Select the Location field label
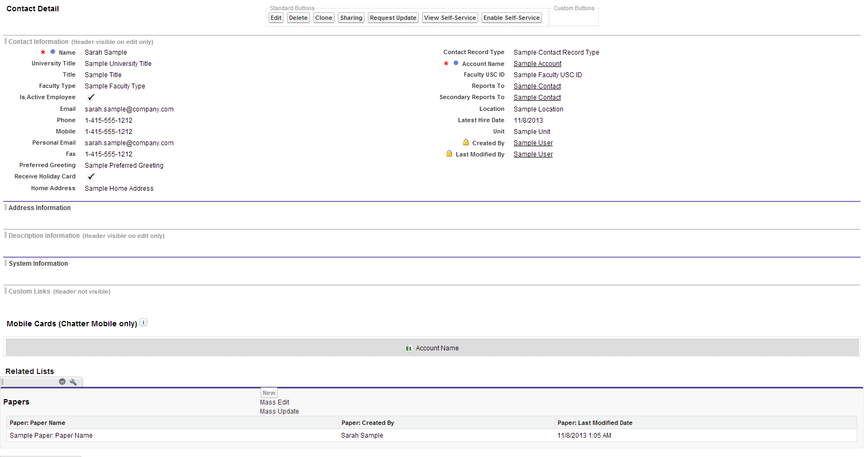Viewport: 868px width, 457px height. (492, 109)
